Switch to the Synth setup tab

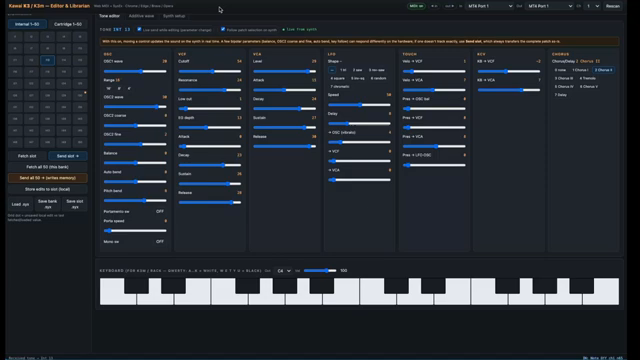pyautogui.click(x=174, y=16)
